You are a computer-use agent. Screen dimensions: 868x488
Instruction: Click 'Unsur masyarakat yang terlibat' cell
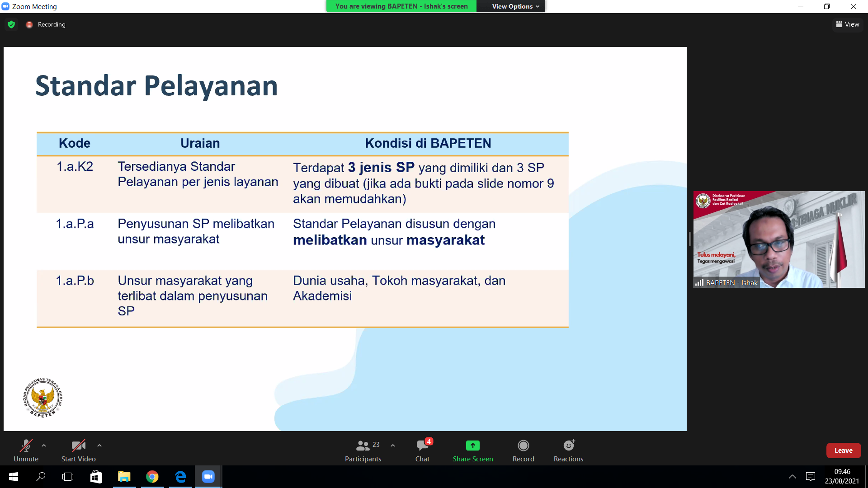pos(193,296)
